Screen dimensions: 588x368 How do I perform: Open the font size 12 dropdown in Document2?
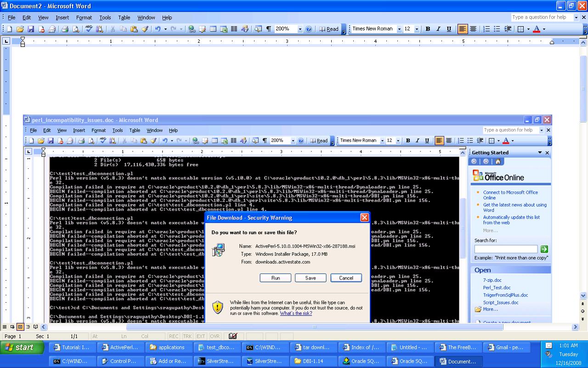click(417, 29)
